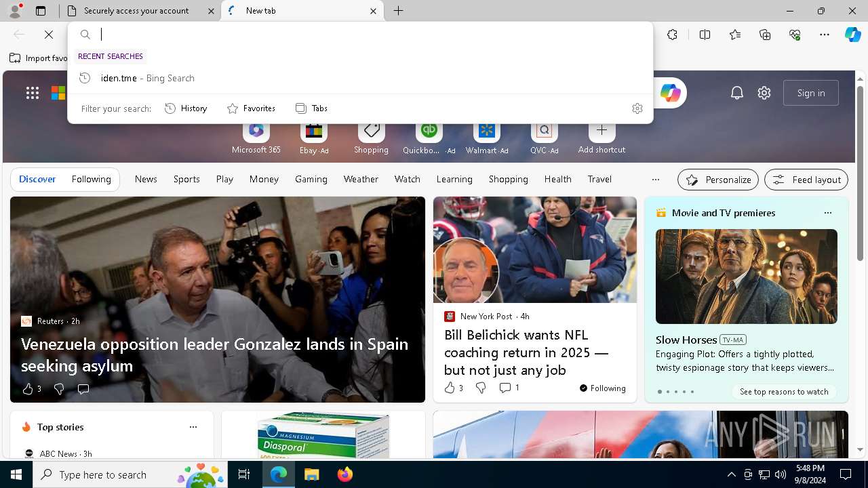Open the Edge profile icon

tap(15, 10)
